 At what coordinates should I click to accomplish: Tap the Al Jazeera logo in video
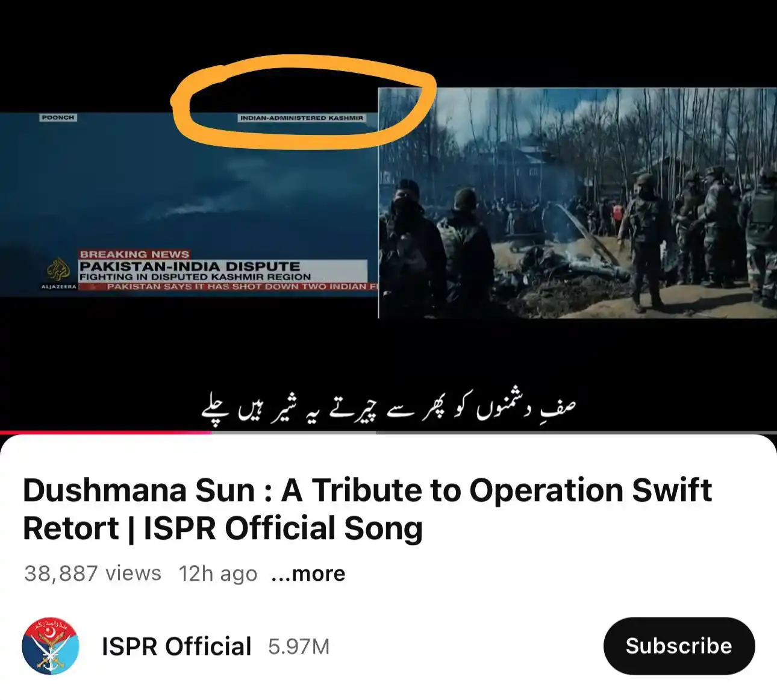[x=58, y=272]
